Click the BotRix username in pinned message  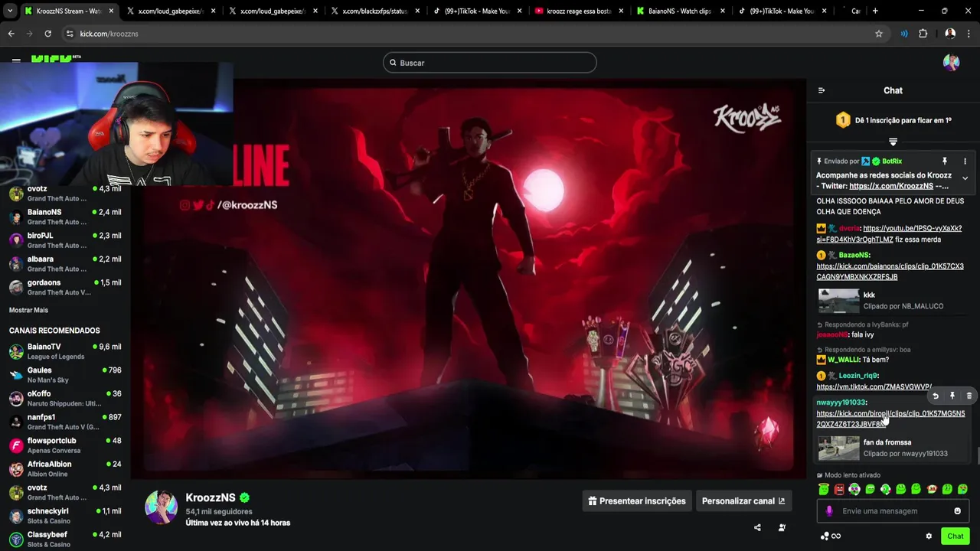pos(892,161)
